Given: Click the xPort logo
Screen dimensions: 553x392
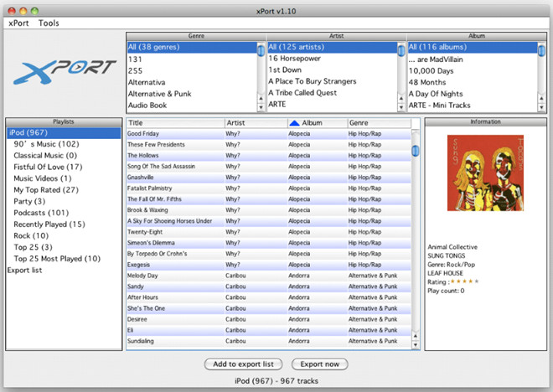Looking at the screenshot, I should (65, 71).
